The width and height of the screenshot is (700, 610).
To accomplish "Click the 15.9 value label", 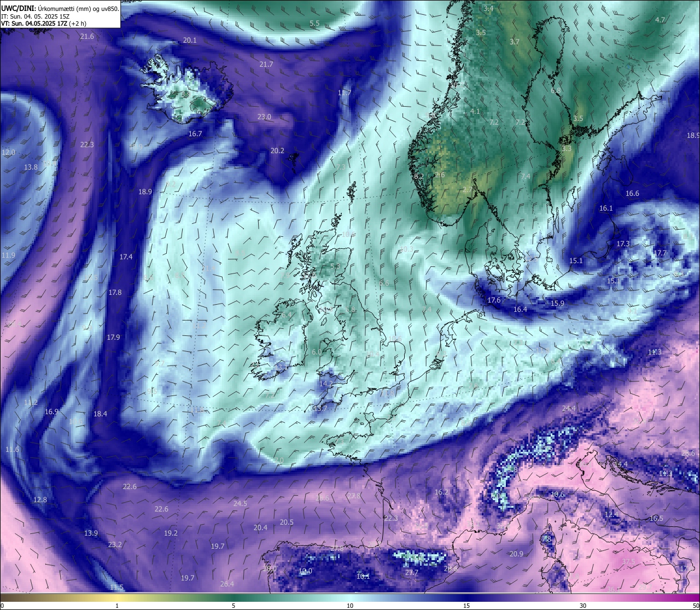I will point(557,304).
